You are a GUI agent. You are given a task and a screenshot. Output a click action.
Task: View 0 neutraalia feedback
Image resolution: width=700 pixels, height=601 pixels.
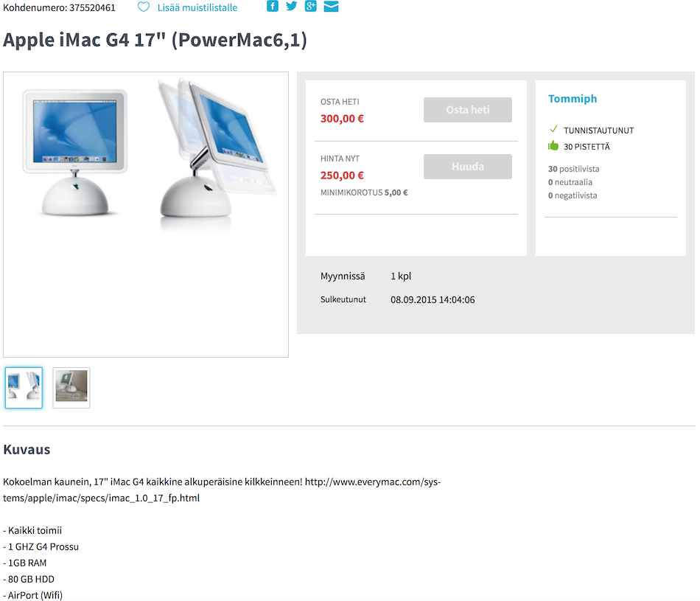click(570, 182)
